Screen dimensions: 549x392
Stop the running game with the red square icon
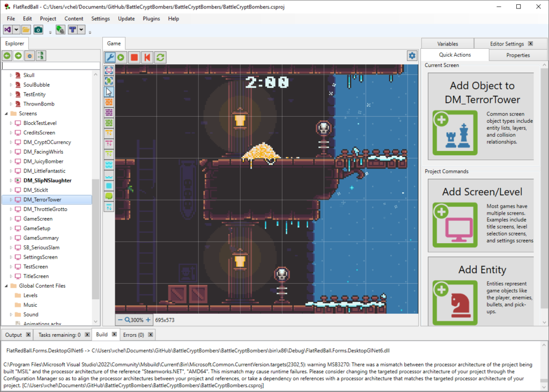point(134,57)
